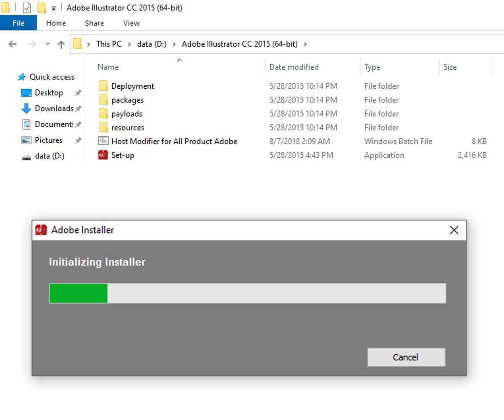
Task: Select the red Adobe Set-up application icon
Action: coord(103,155)
